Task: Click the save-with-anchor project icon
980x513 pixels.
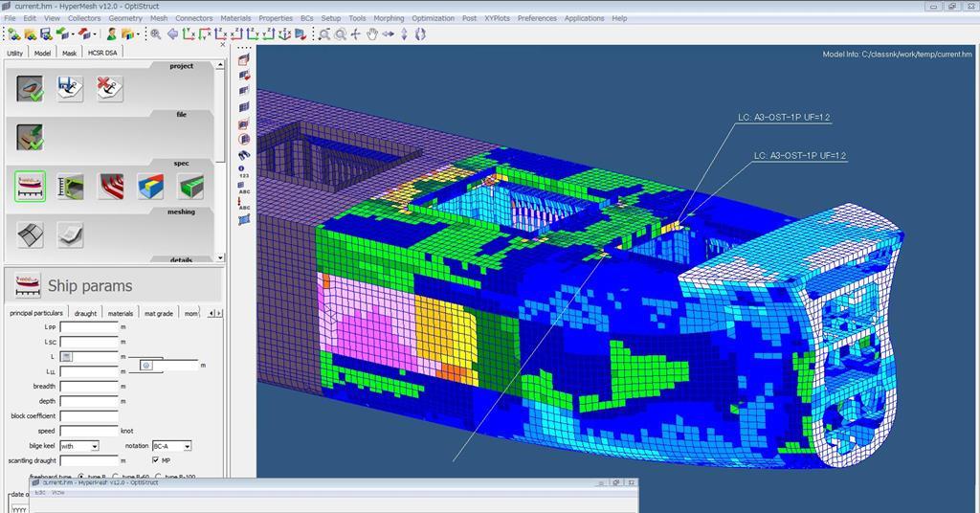Action: (x=69, y=88)
